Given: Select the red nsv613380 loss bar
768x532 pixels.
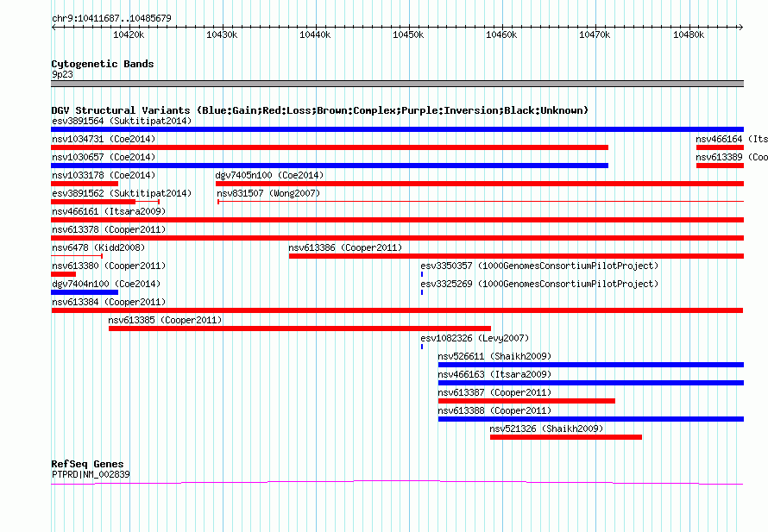Looking at the screenshot, I should tap(64, 274).
